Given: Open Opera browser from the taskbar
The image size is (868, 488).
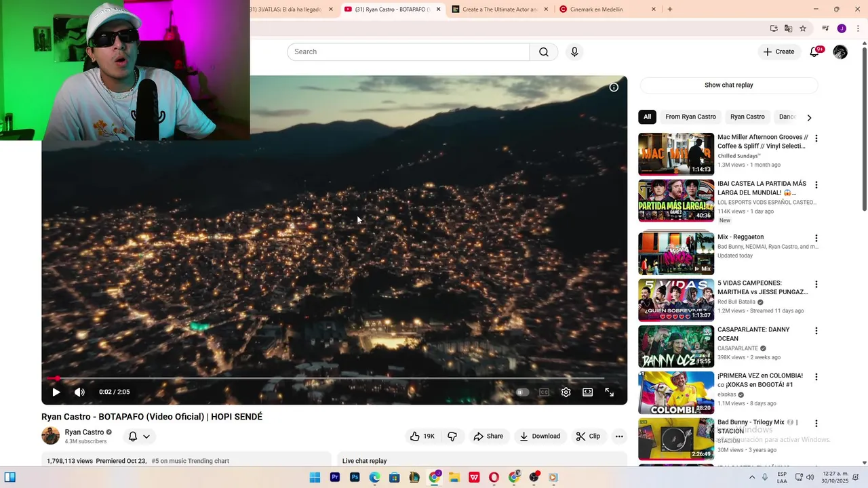Looking at the screenshot, I should coord(494,477).
